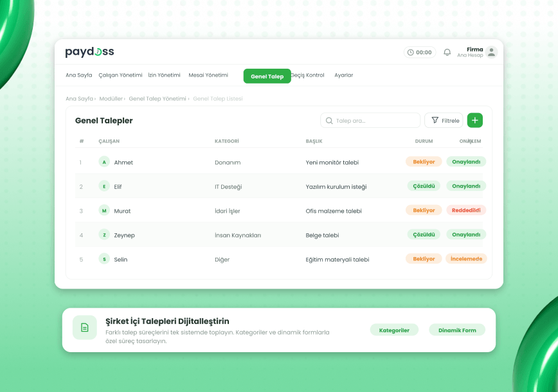Click the name Elif
Viewport: 558px width, 392px height.
pyautogui.click(x=118, y=187)
